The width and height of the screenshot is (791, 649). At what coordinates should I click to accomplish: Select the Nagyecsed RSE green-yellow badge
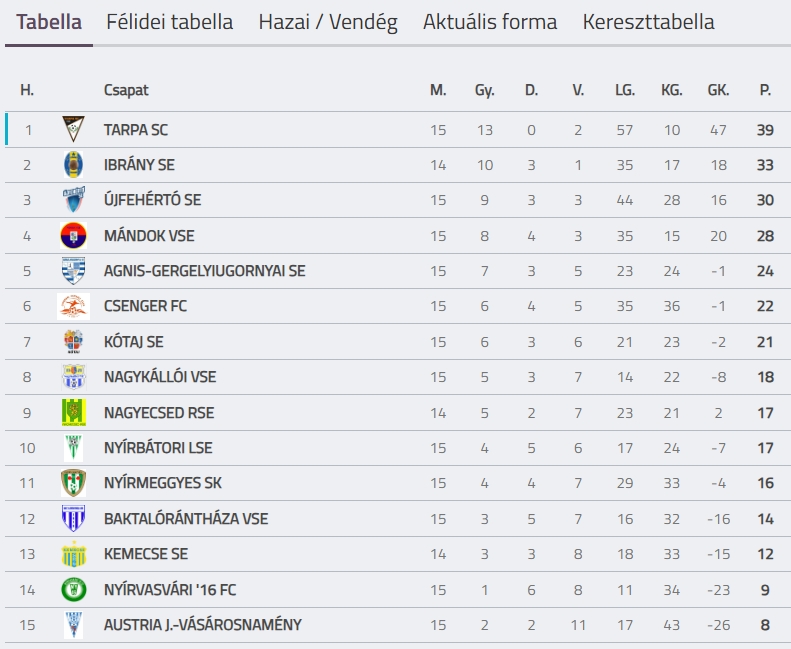[73, 412]
